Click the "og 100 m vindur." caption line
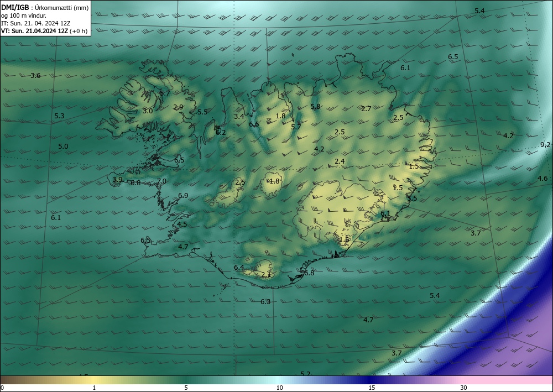 click(24, 15)
